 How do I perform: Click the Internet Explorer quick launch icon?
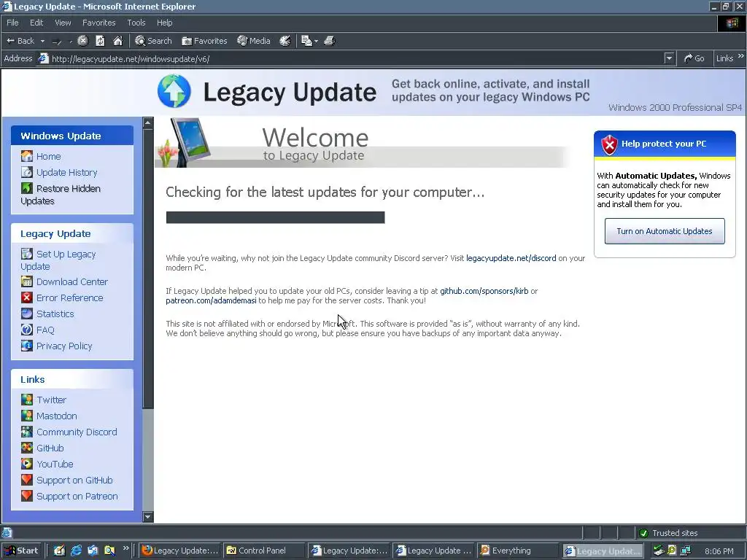(x=76, y=551)
